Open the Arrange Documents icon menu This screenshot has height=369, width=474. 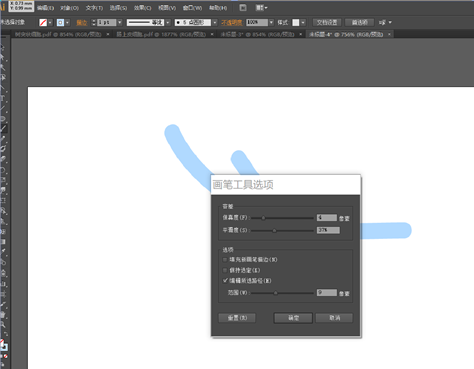coord(261,8)
